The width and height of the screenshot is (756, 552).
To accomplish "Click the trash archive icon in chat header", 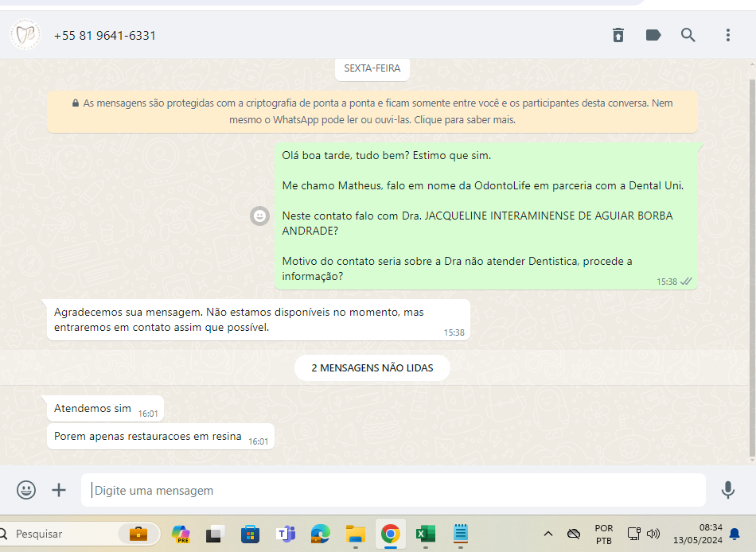I will [x=618, y=35].
